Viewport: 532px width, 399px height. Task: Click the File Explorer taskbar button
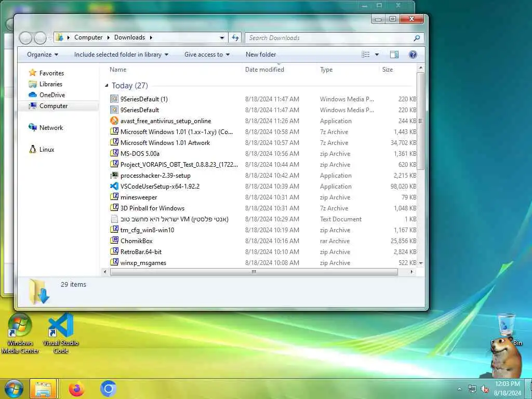coord(44,389)
